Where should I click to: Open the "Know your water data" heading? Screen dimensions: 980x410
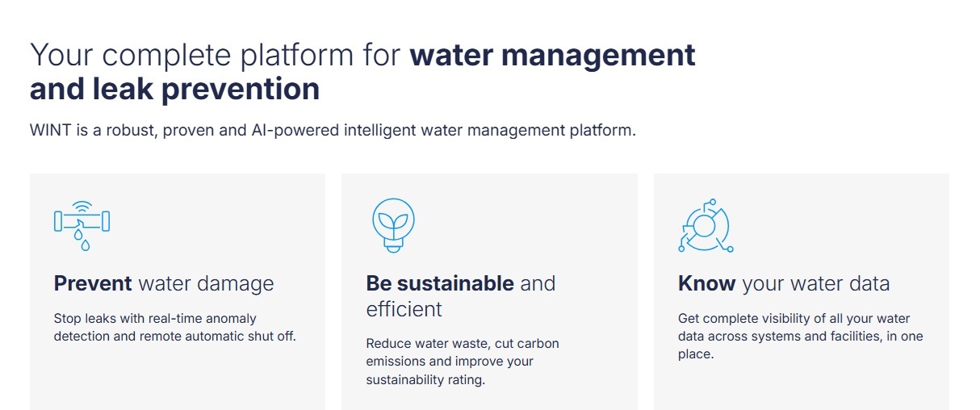click(784, 283)
